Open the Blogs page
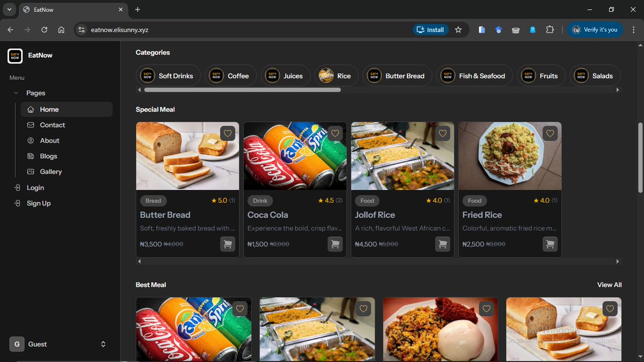The height and width of the screenshot is (362, 644). pyautogui.click(x=67, y=156)
